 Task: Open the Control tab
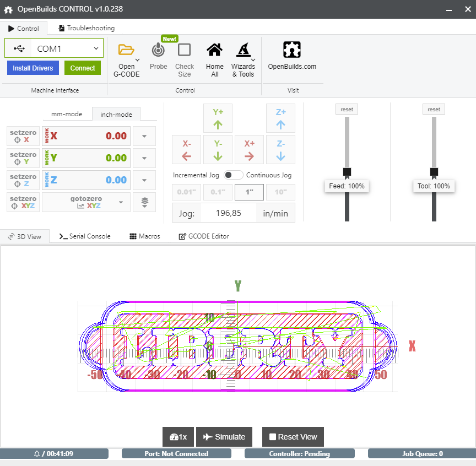point(24,29)
